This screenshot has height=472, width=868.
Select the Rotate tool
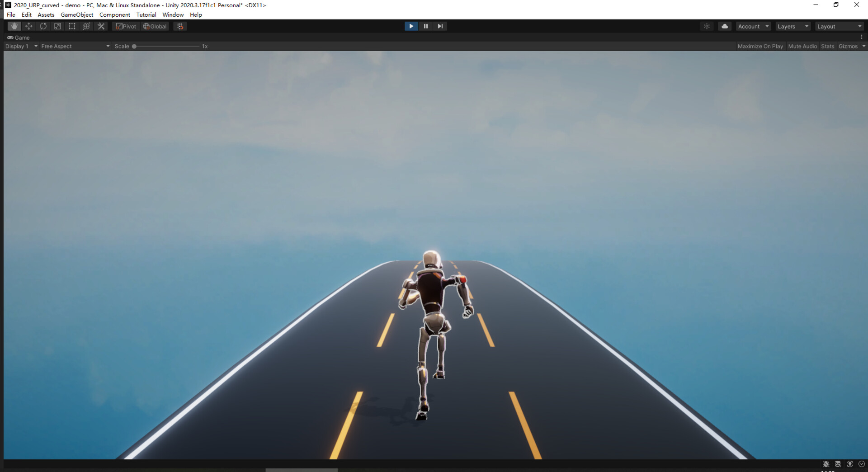(x=43, y=26)
